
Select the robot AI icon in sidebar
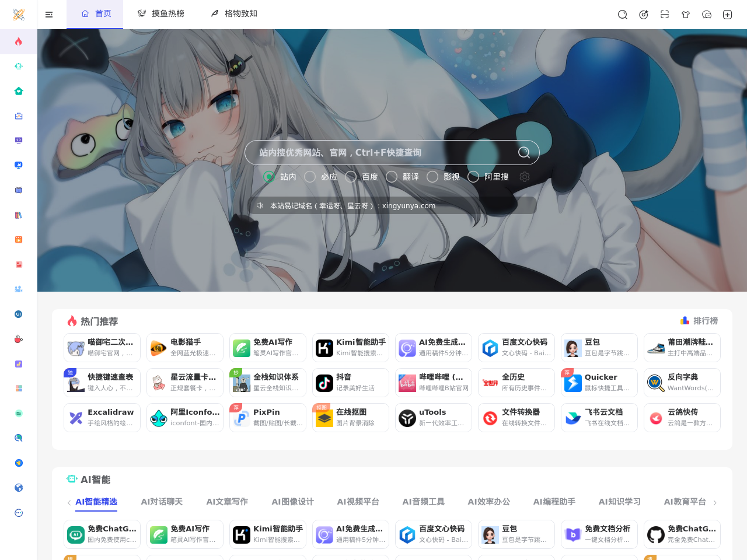coord(19,66)
